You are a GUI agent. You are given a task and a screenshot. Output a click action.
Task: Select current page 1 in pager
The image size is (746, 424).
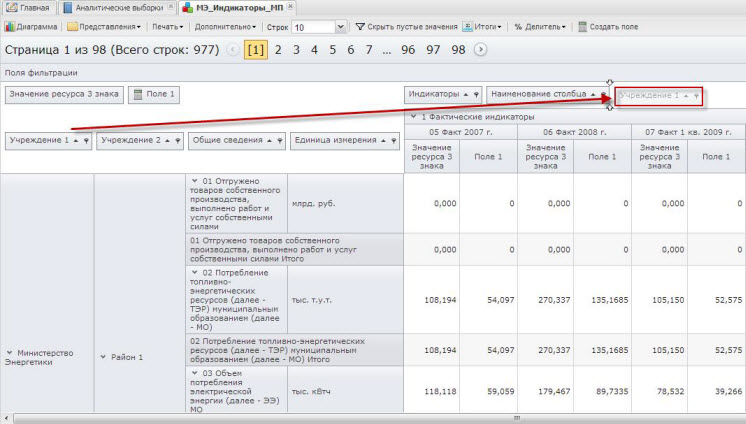tap(256, 50)
